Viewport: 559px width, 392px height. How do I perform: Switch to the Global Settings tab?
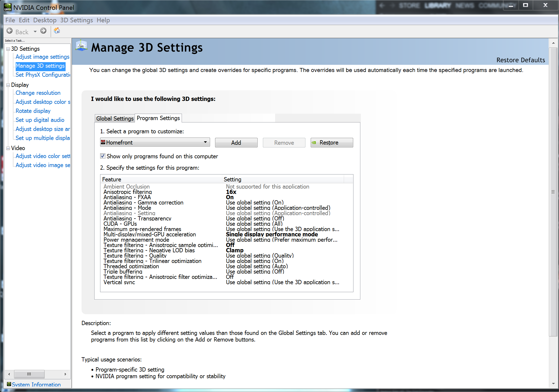115,118
